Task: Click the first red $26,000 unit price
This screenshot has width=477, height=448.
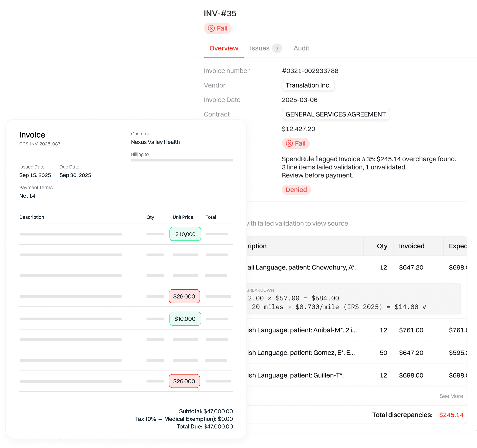Action: point(184,296)
